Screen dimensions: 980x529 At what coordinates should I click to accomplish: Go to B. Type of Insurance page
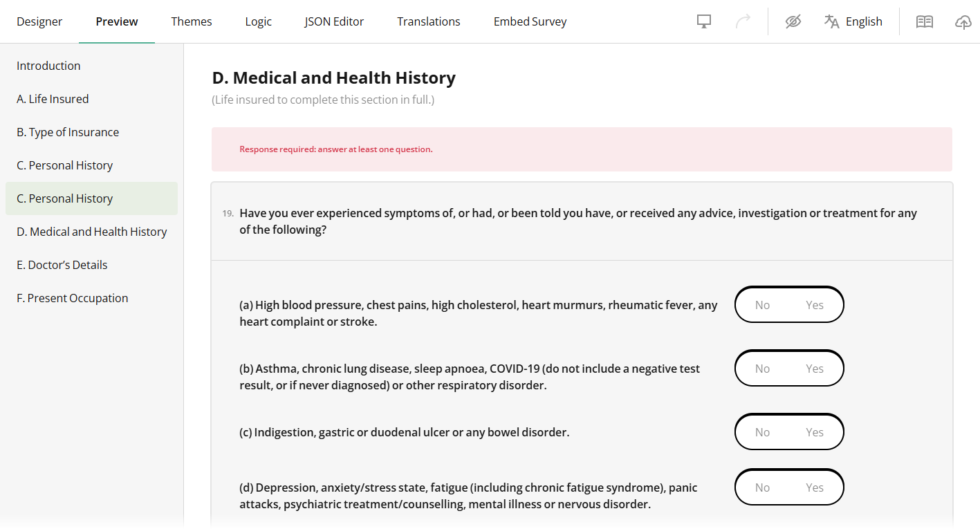68,132
